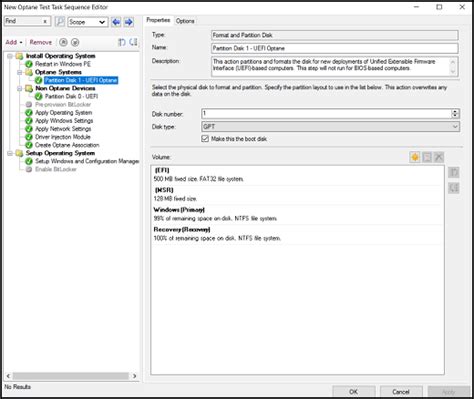Click green check icon of Restart in Windows PE

pos(29,64)
